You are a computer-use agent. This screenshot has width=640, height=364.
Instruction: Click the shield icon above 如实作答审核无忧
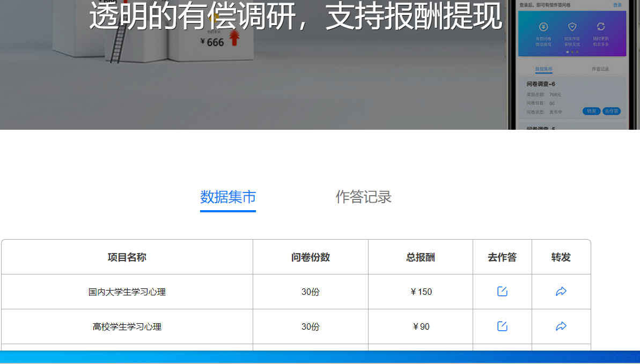(572, 26)
